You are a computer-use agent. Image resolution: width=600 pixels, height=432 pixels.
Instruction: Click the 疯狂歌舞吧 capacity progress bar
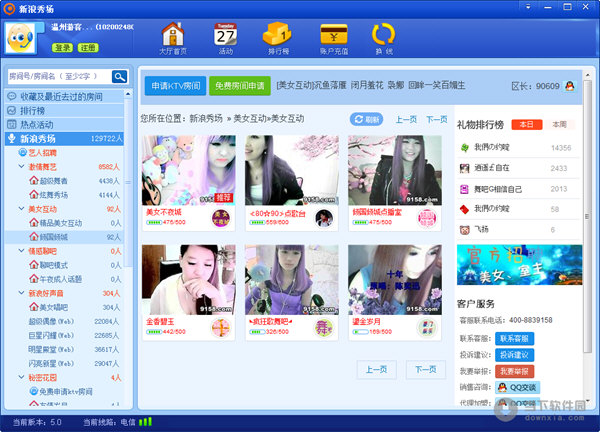coord(257,332)
